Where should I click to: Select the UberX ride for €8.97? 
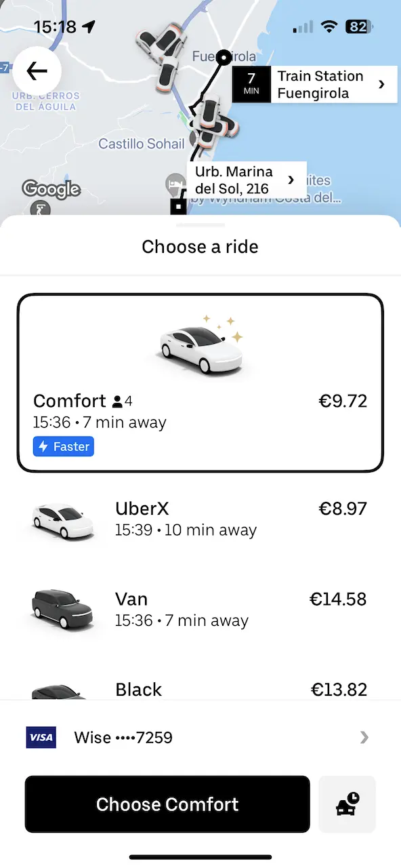click(x=200, y=519)
